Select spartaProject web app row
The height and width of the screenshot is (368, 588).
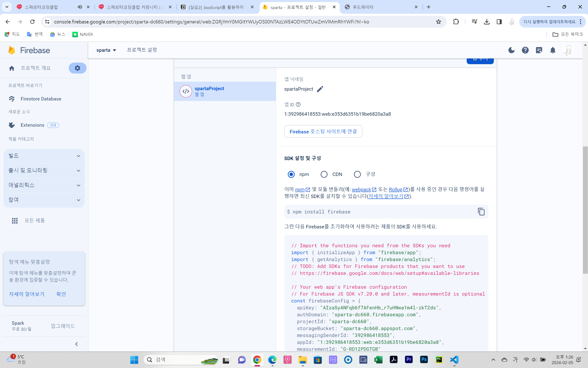(x=225, y=91)
